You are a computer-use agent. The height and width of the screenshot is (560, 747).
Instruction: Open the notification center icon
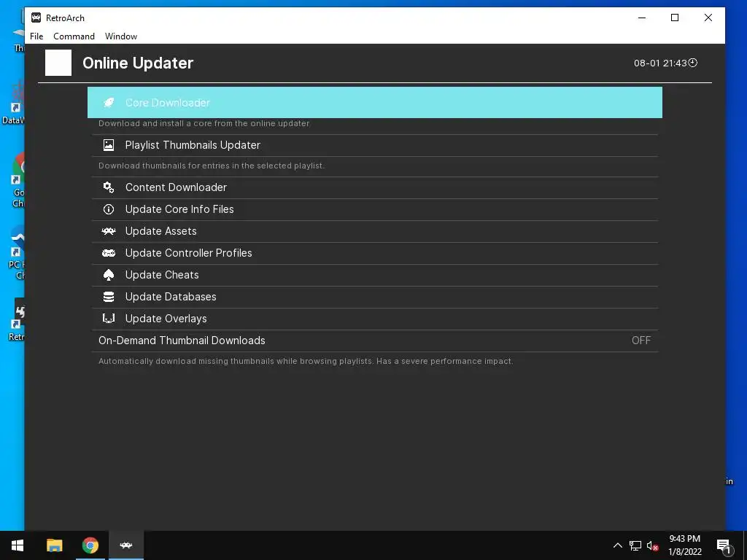[723, 545]
